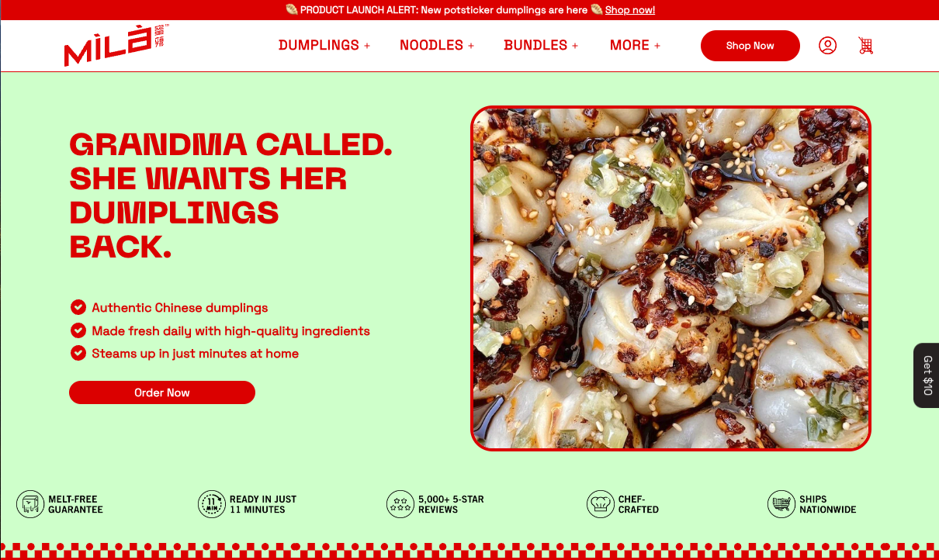Click the Melt-Free Guarantee icon
The height and width of the screenshot is (560, 939).
click(30, 504)
